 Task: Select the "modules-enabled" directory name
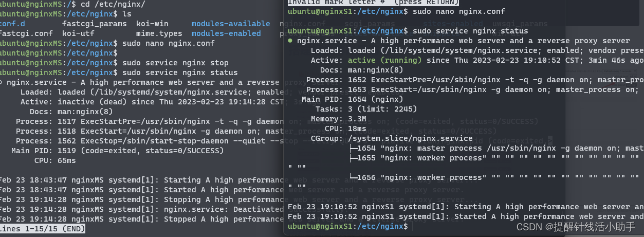(226, 33)
